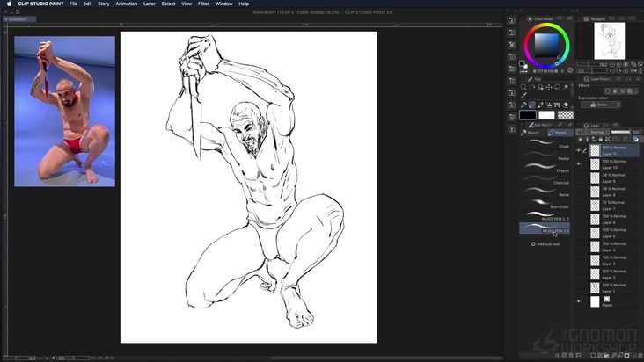644x362 pixels.
Task: Select the Brush tool icon
Action: 540,105
